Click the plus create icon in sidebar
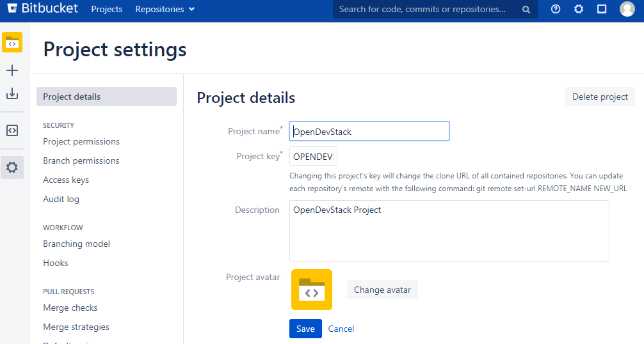This screenshot has height=344, width=644. pos(12,70)
